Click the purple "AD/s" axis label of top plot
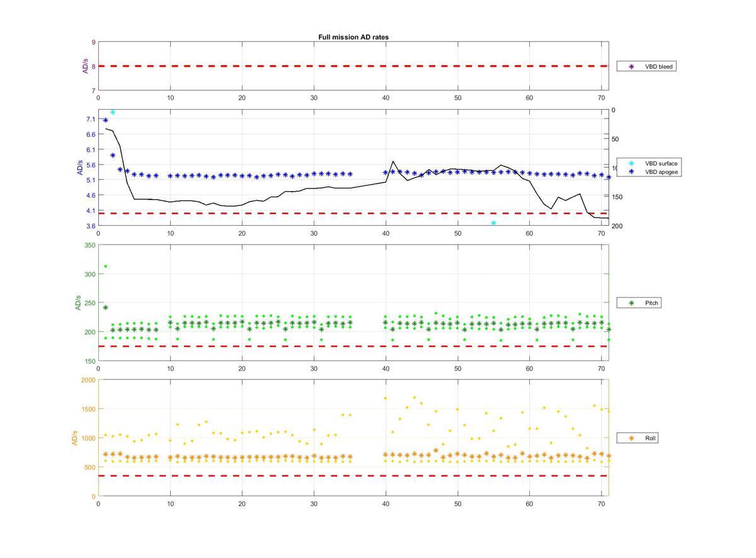The height and width of the screenshot is (558, 756). pyautogui.click(x=86, y=66)
